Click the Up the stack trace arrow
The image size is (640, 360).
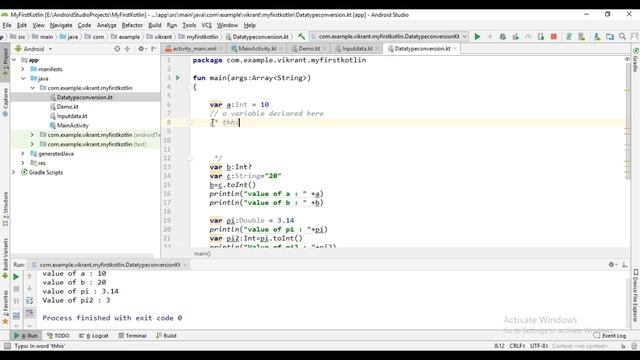(29, 276)
